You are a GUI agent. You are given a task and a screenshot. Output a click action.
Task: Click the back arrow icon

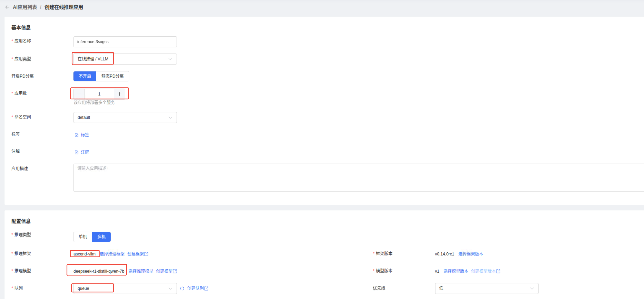(x=7, y=7)
